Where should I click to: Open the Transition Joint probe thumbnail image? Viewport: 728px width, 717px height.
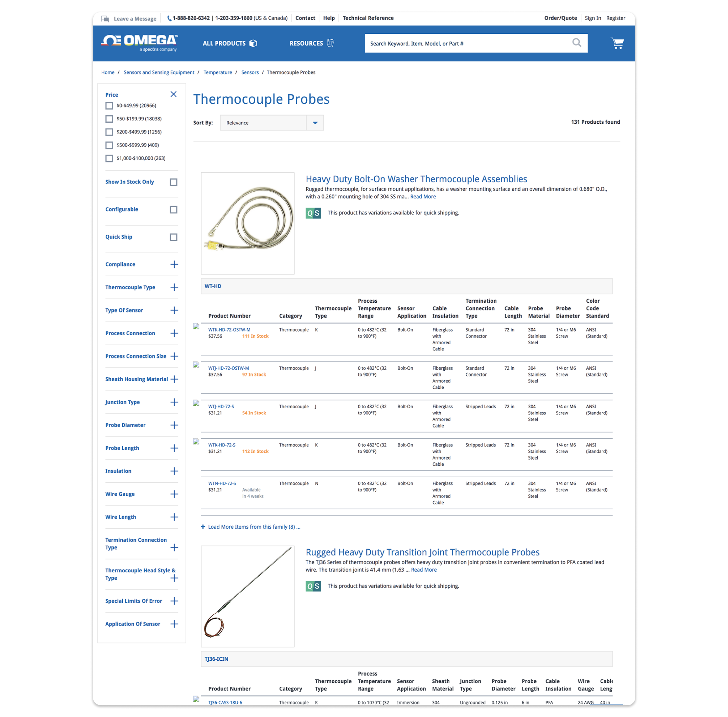click(x=247, y=596)
